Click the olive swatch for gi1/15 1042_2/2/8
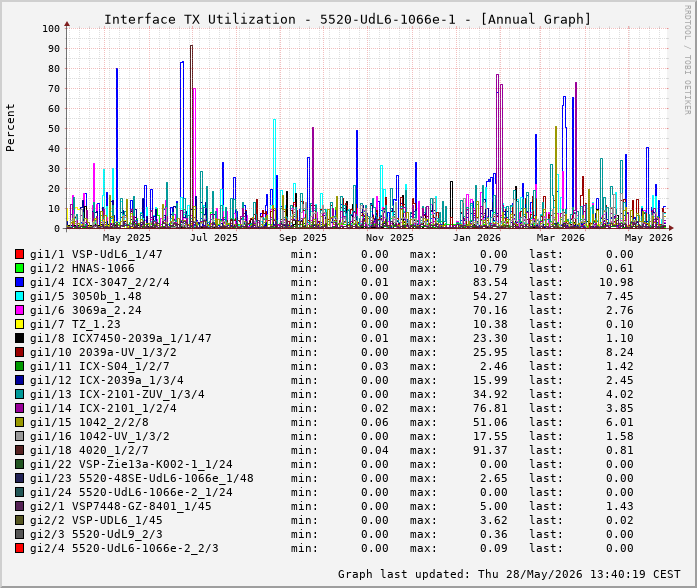 click(x=19, y=422)
